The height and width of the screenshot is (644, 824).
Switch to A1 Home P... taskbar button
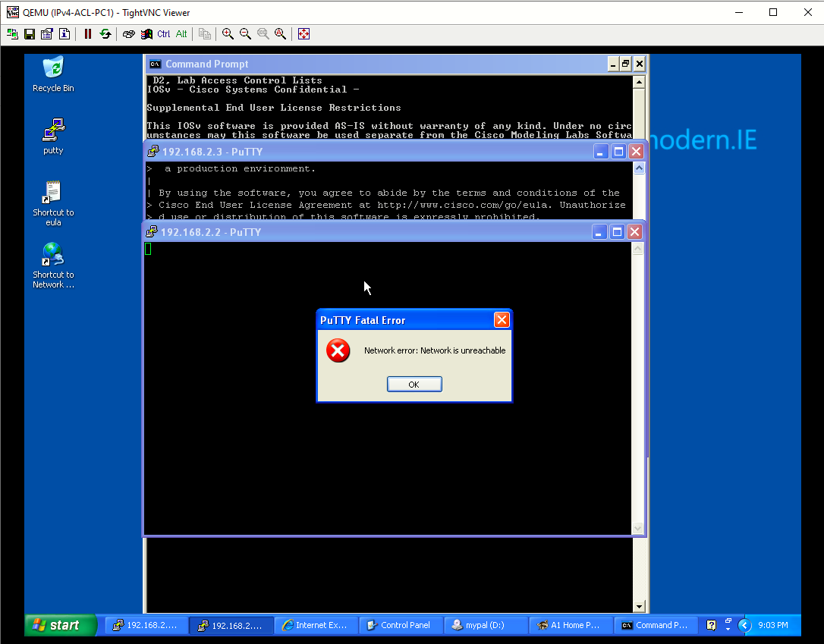click(x=570, y=625)
